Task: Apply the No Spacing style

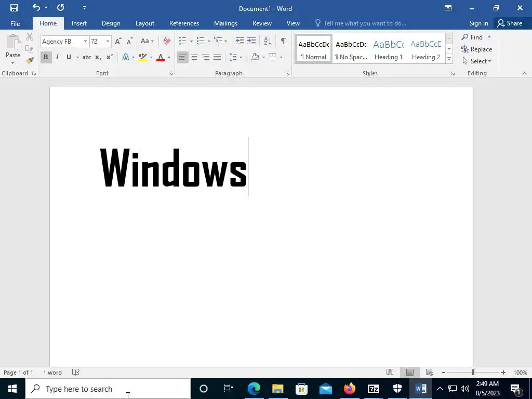Action: coord(351,49)
